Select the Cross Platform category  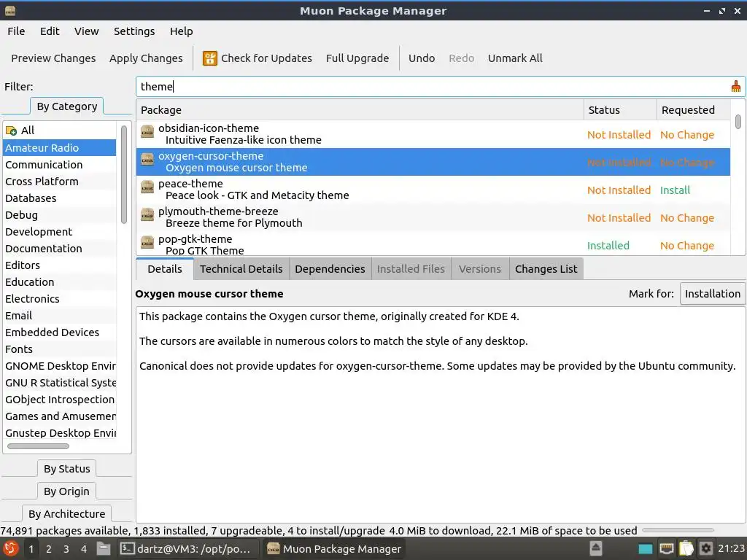pos(59,182)
